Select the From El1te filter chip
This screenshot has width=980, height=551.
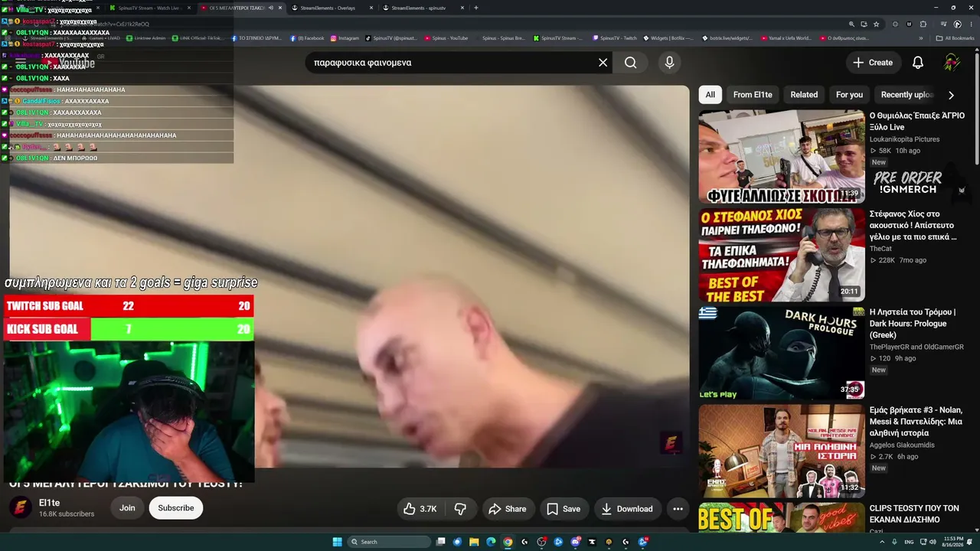coord(753,95)
